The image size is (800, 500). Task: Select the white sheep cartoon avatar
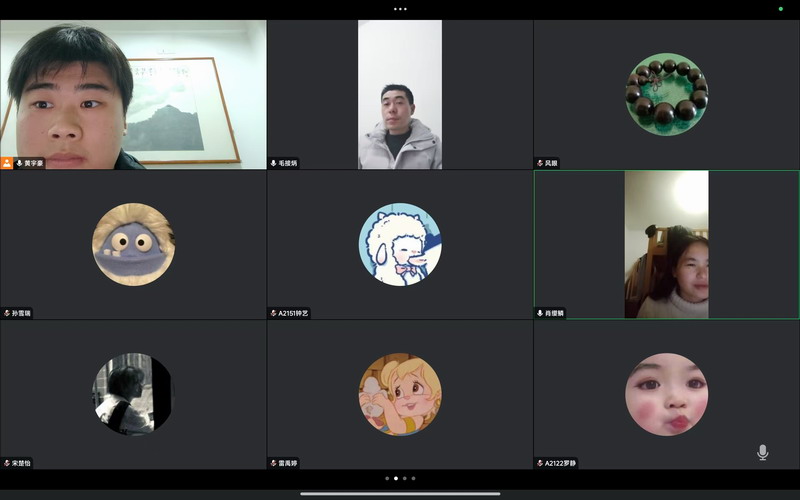pos(400,244)
